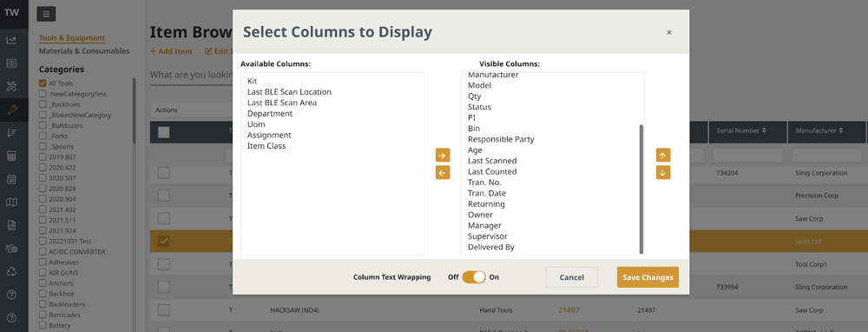The image size is (868, 332).
Task: Check the All Tools category checkbox
Action: pos(43,83)
